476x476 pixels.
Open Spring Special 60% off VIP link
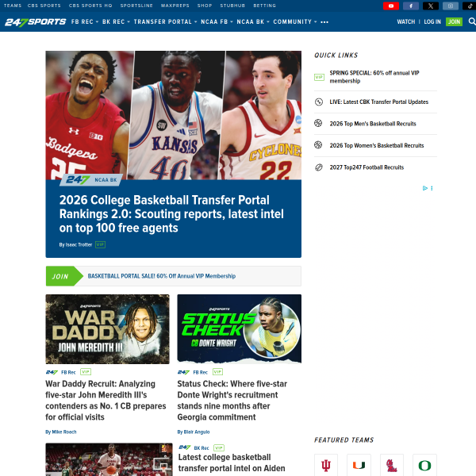tap(374, 77)
